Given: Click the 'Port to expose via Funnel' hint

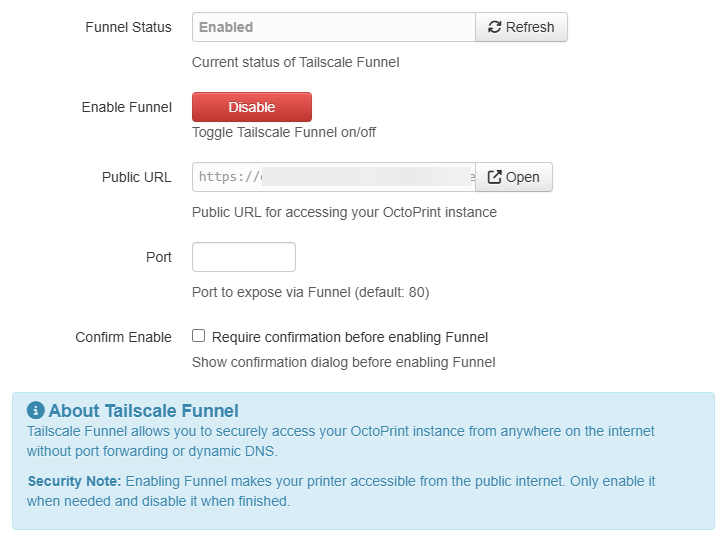Looking at the screenshot, I should click(310, 292).
